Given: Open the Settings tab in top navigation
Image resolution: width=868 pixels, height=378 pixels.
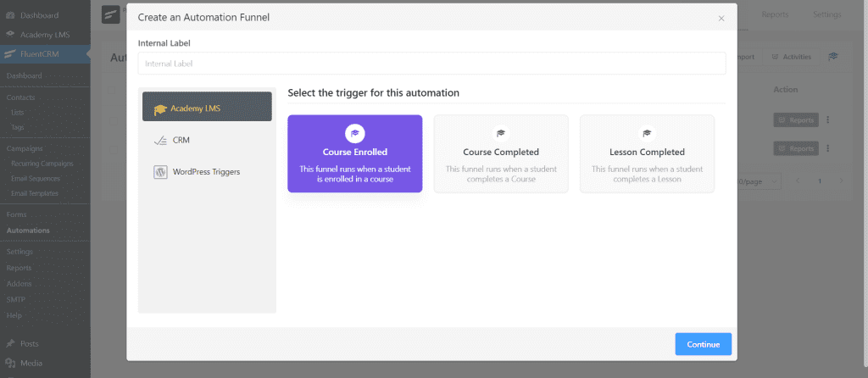Looking at the screenshot, I should (x=827, y=14).
